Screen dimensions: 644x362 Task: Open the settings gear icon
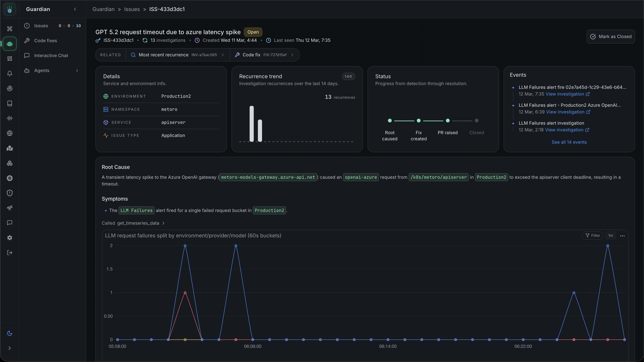click(10, 238)
